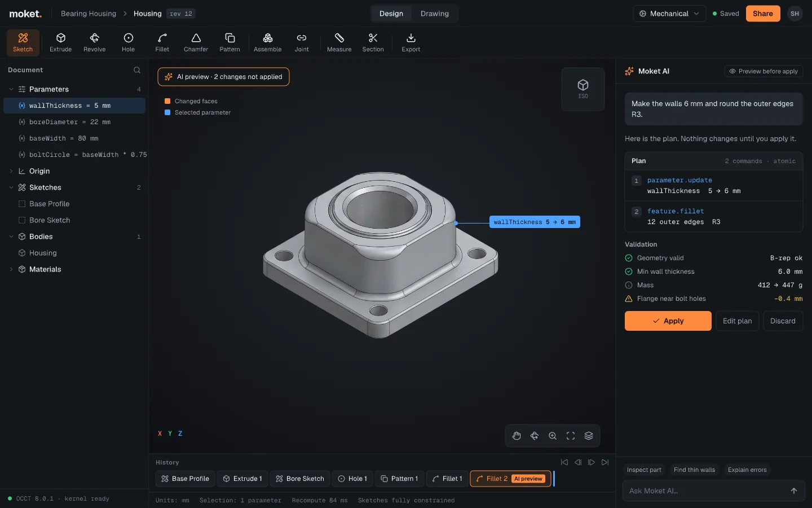Jump to the last history step
The image size is (812, 508).
pyautogui.click(x=605, y=462)
